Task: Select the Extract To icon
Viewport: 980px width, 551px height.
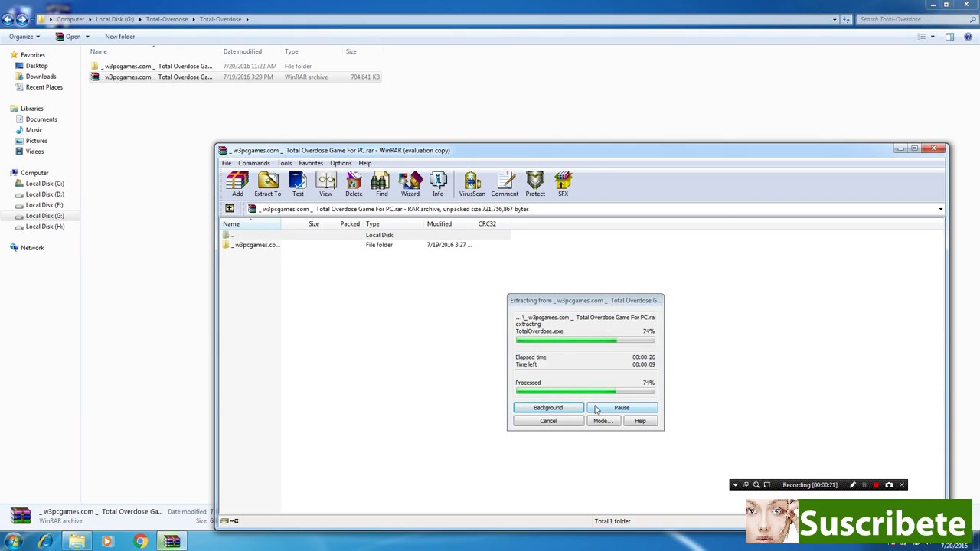Action: click(x=267, y=182)
